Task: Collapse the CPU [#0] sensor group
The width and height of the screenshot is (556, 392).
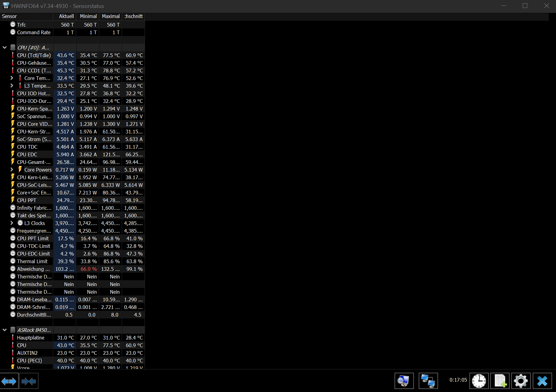Action: (5, 48)
